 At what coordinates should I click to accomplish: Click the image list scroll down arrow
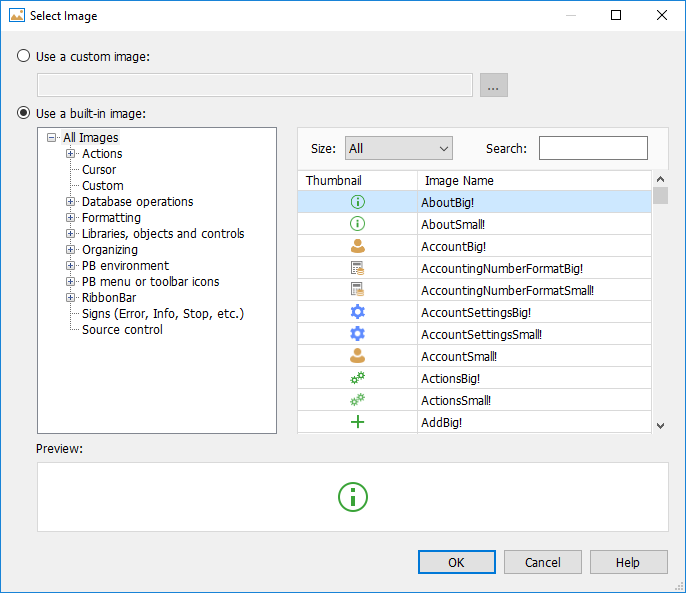coord(660,426)
